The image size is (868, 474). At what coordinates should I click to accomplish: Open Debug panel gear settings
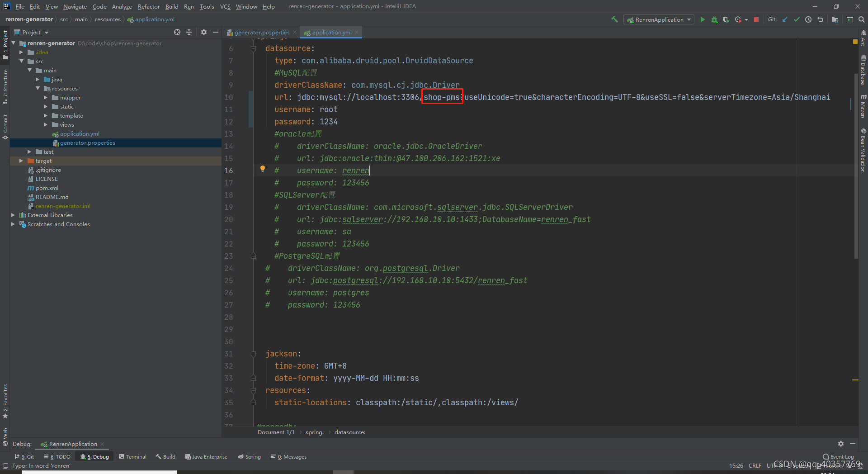[841, 444]
